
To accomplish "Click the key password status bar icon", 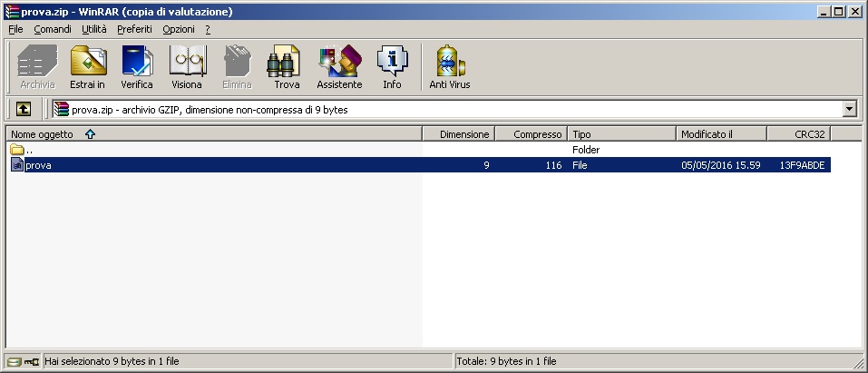I will [x=32, y=361].
